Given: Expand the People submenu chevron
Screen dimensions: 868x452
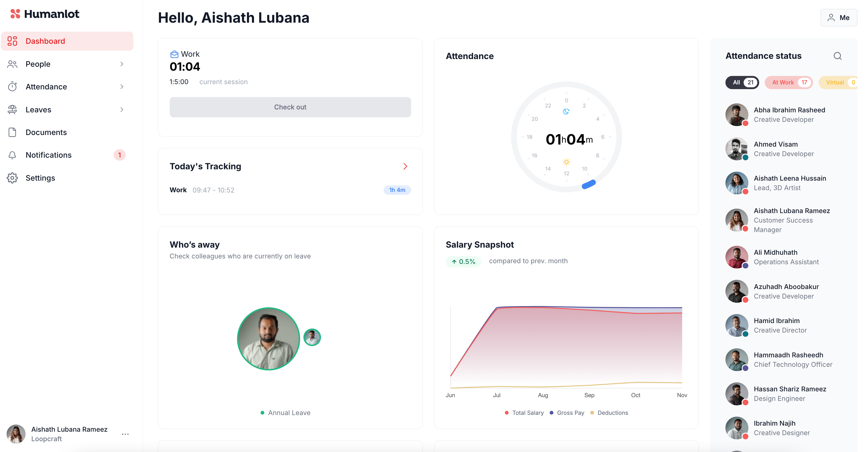Looking at the screenshot, I should tap(122, 64).
